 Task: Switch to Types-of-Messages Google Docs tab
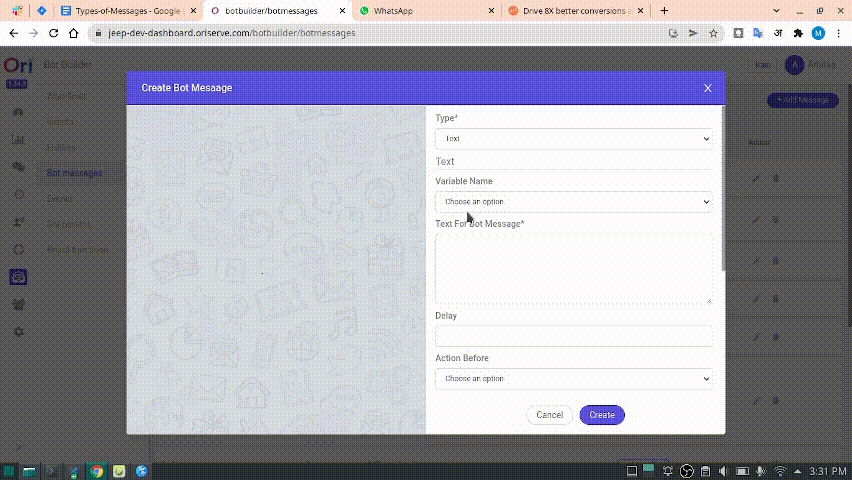click(x=127, y=11)
